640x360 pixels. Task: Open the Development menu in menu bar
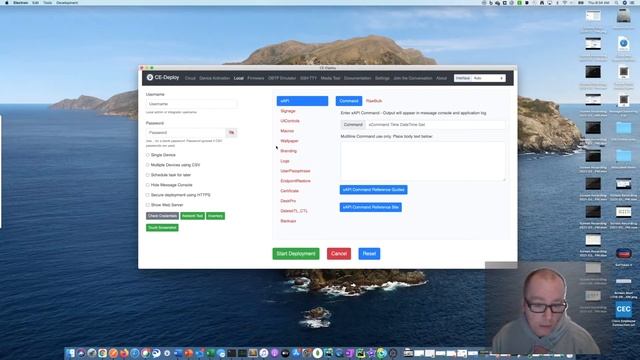pos(67,2)
